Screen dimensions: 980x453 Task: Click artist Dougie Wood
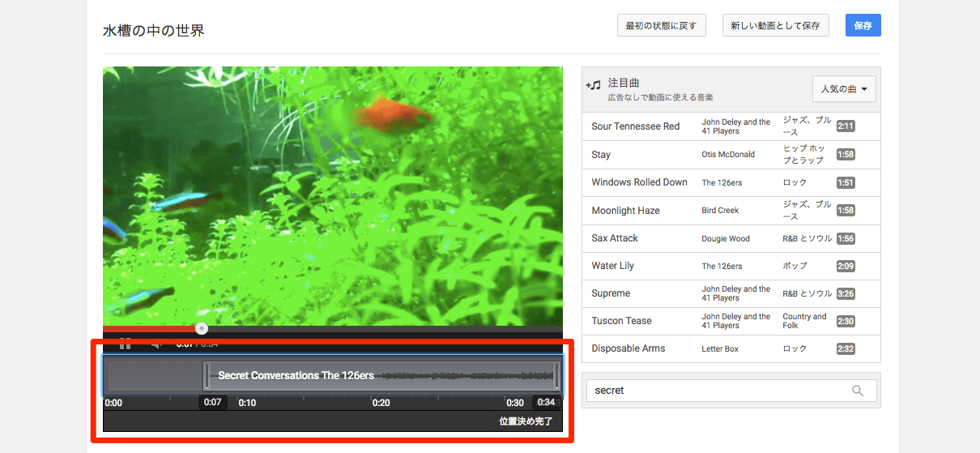726,239
